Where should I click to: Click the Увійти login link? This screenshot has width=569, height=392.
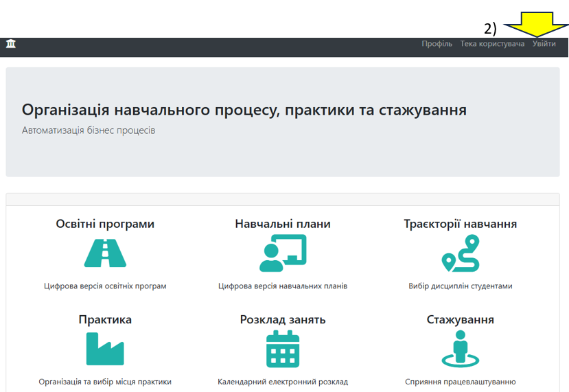click(544, 44)
